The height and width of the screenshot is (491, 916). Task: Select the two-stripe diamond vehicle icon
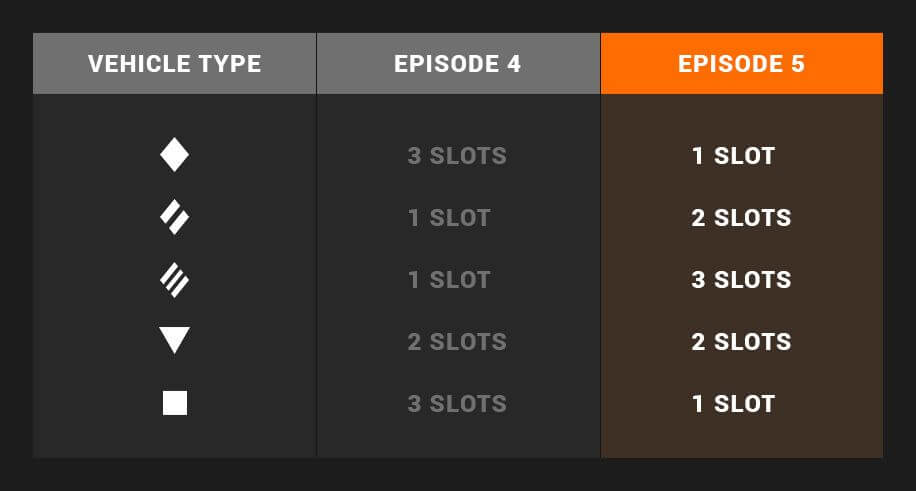pyautogui.click(x=175, y=217)
